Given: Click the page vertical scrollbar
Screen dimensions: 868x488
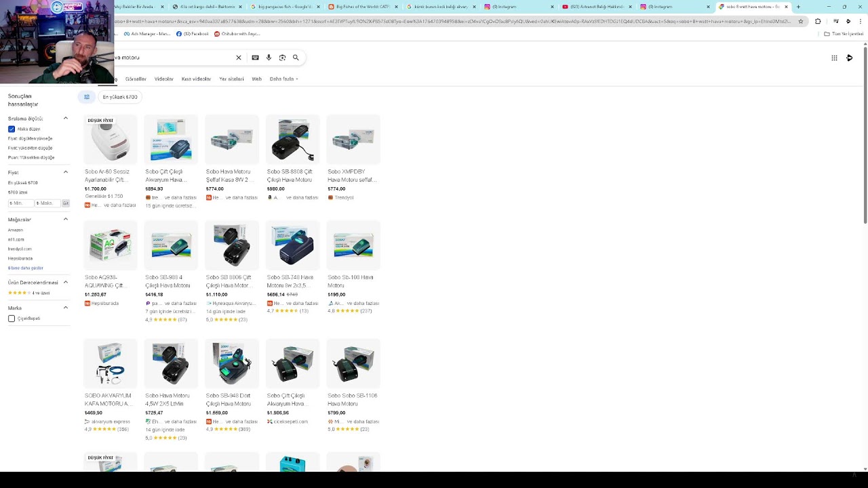Looking at the screenshot, I should pyautogui.click(x=865, y=136).
